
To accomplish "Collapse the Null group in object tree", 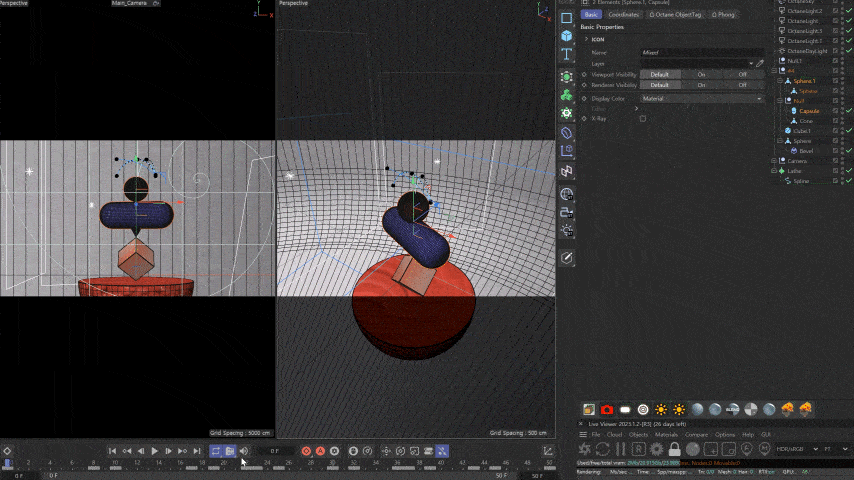I will (x=780, y=101).
